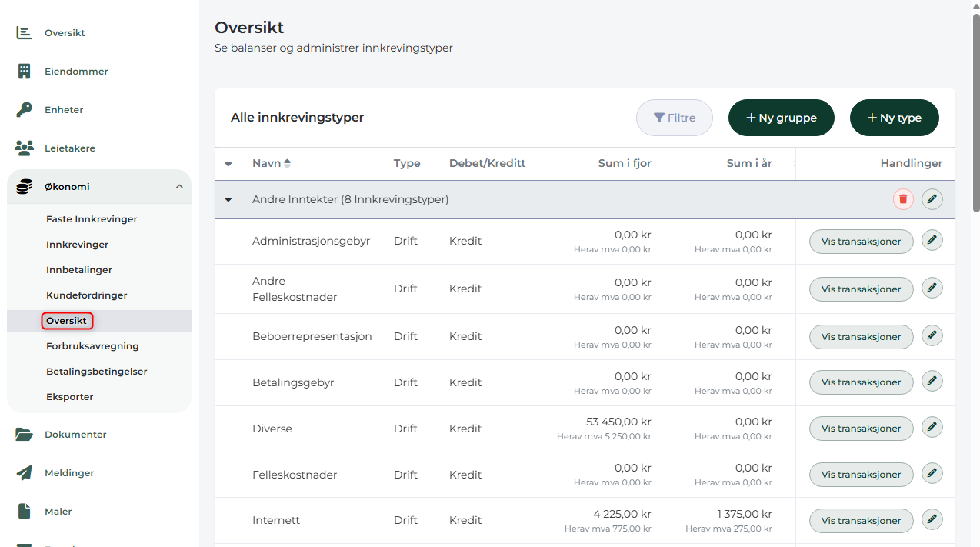The height and width of the screenshot is (547, 980).
Task: Go to Leietakere in the sidebar
Action: click(70, 148)
